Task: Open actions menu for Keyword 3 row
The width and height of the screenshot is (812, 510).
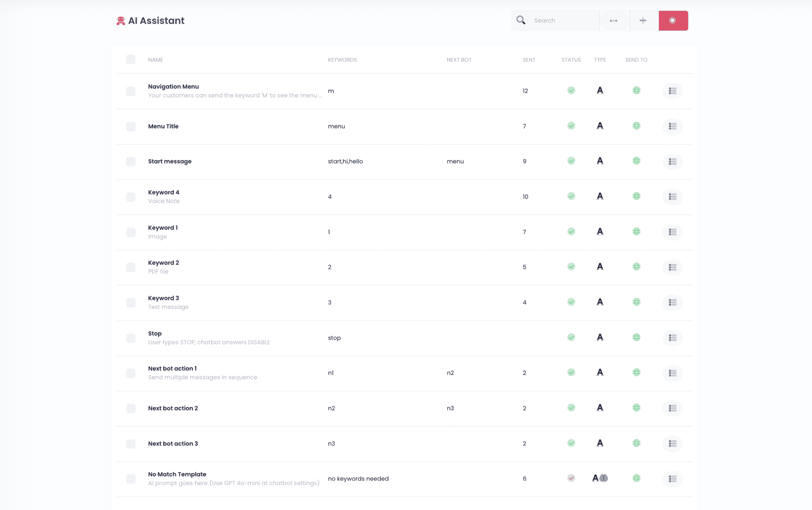Action: 672,303
